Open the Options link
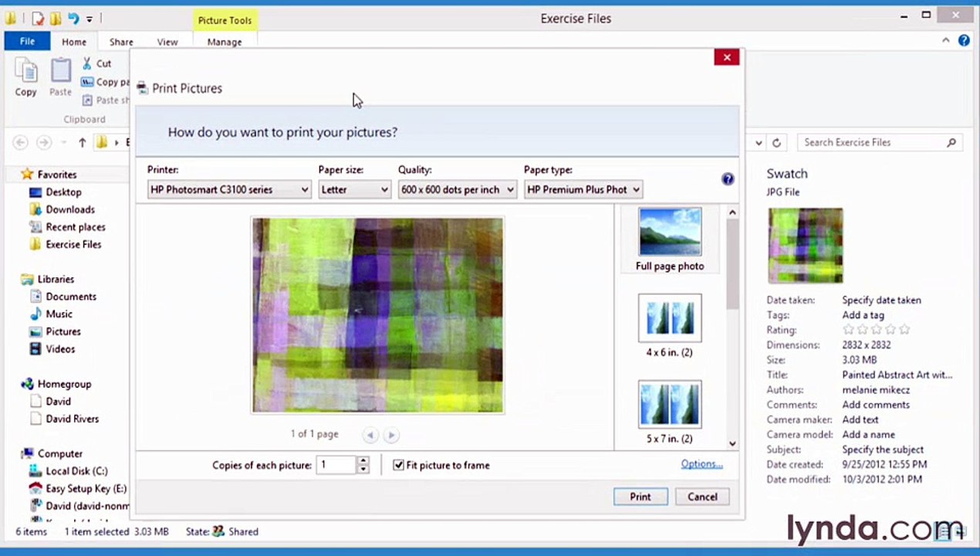 point(701,464)
